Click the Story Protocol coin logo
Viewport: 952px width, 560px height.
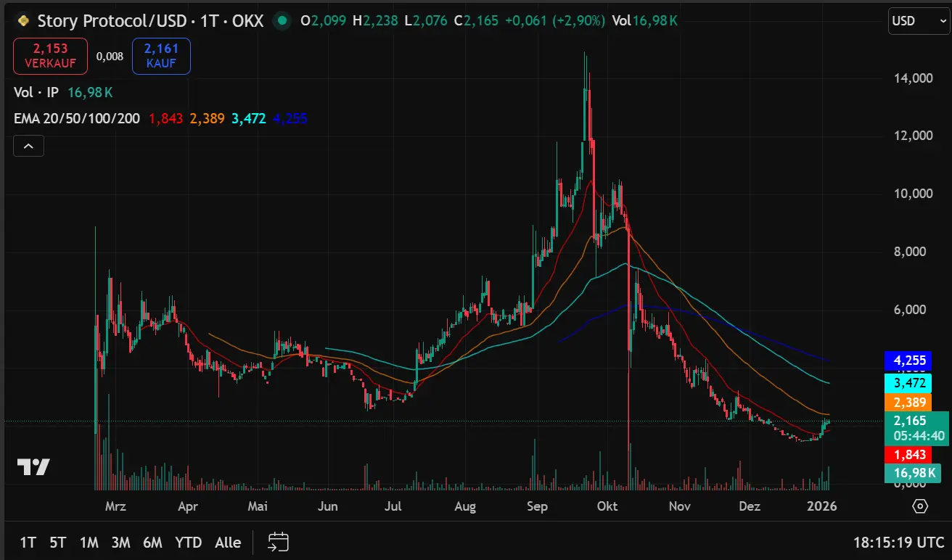tap(22, 20)
